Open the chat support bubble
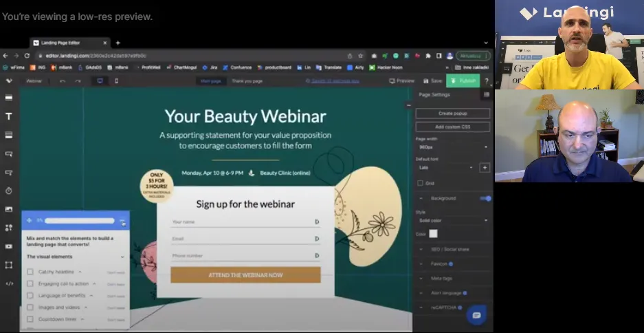The image size is (644, 333). [x=476, y=315]
